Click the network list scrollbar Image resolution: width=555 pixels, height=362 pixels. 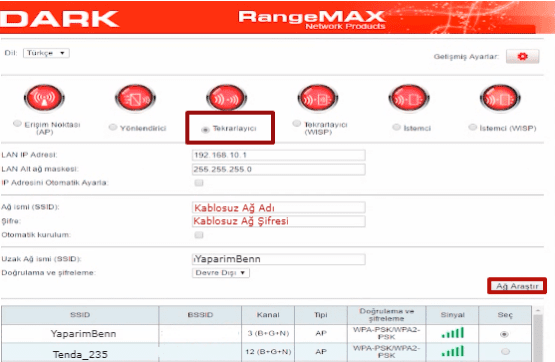click(x=538, y=334)
